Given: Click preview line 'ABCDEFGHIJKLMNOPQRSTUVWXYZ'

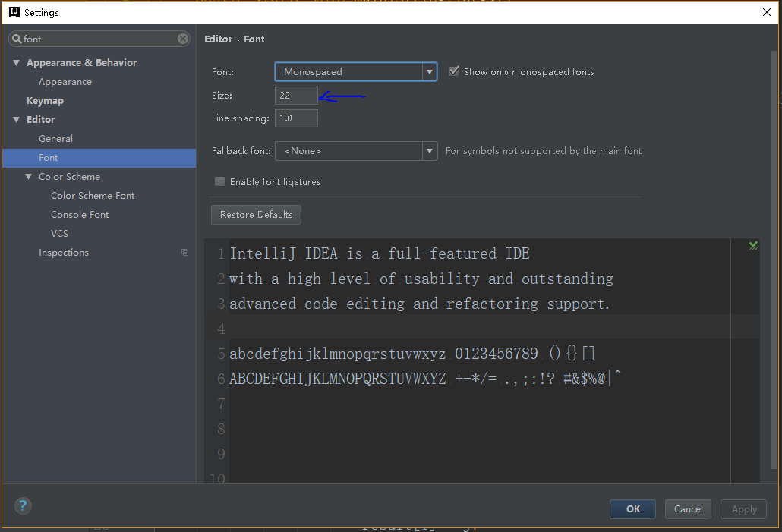Looking at the screenshot, I should coord(338,379).
